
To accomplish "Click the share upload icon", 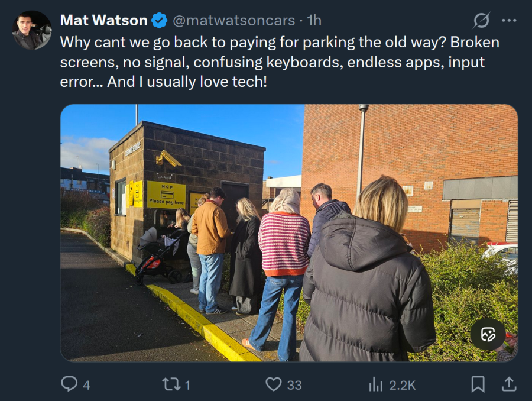I will click(509, 384).
